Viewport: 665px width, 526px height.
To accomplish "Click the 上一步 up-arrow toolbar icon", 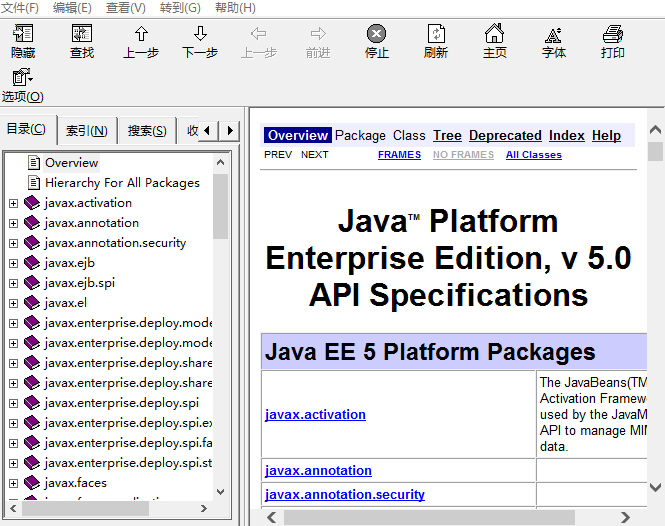I will (141, 36).
